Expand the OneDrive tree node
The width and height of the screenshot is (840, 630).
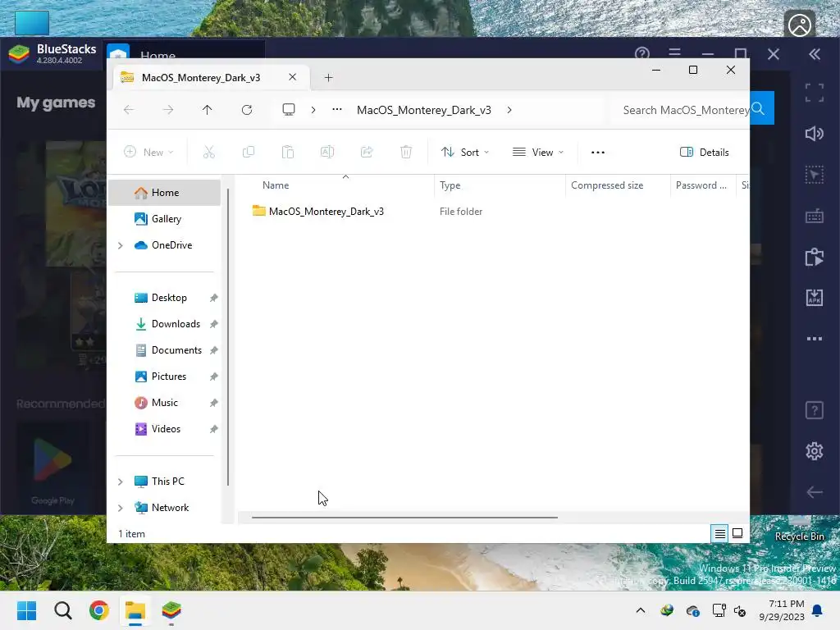(x=121, y=245)
